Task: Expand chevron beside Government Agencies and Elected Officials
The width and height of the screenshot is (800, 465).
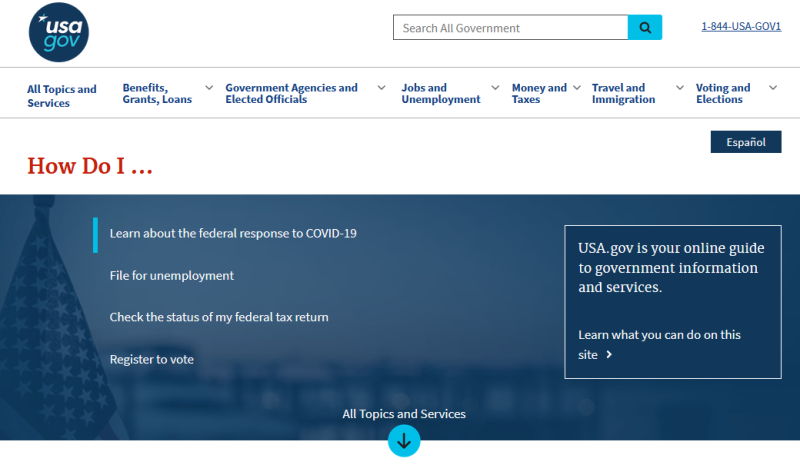Action: click(381, 88)
